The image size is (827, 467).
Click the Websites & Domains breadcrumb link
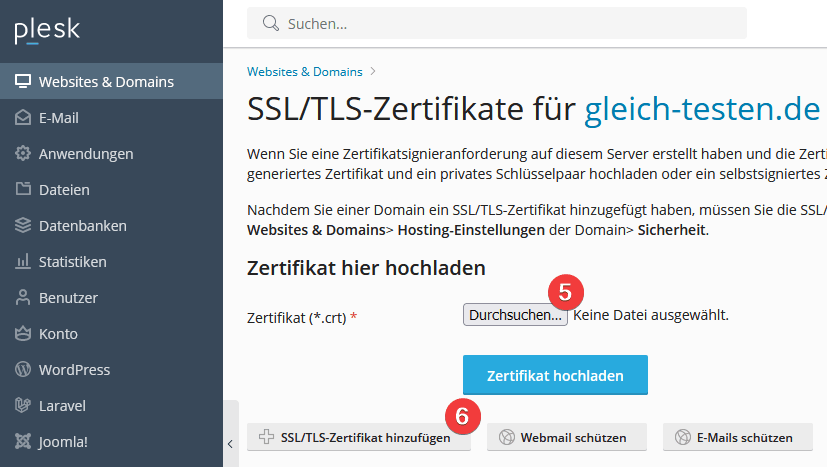coord(304,72)
